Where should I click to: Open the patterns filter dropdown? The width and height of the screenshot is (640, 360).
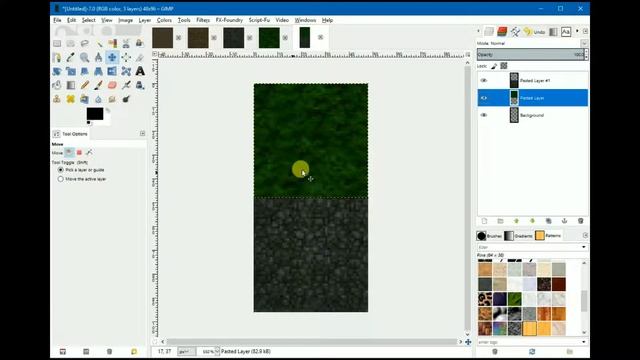pyautogui.click(x=584, y=247)
